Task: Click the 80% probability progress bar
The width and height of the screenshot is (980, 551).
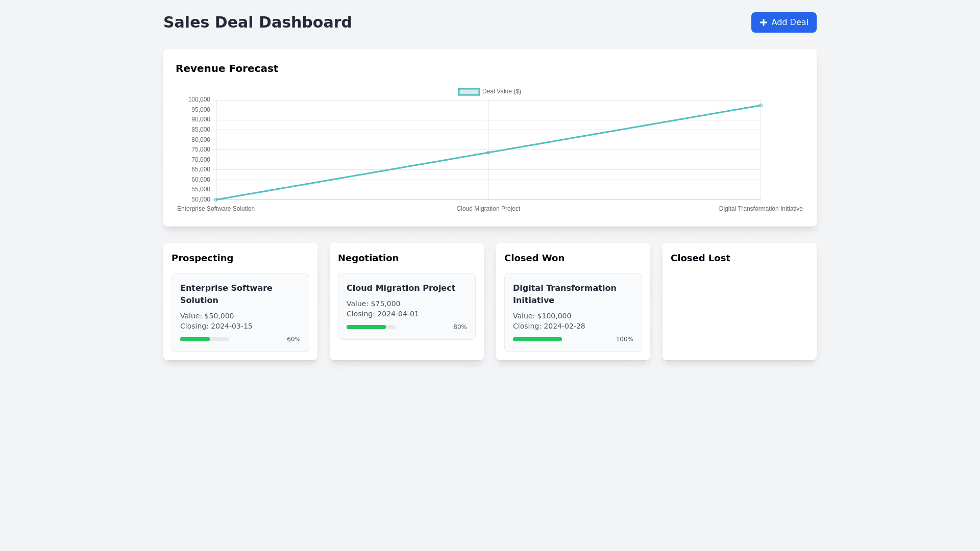Action: [x=371, y=327]
